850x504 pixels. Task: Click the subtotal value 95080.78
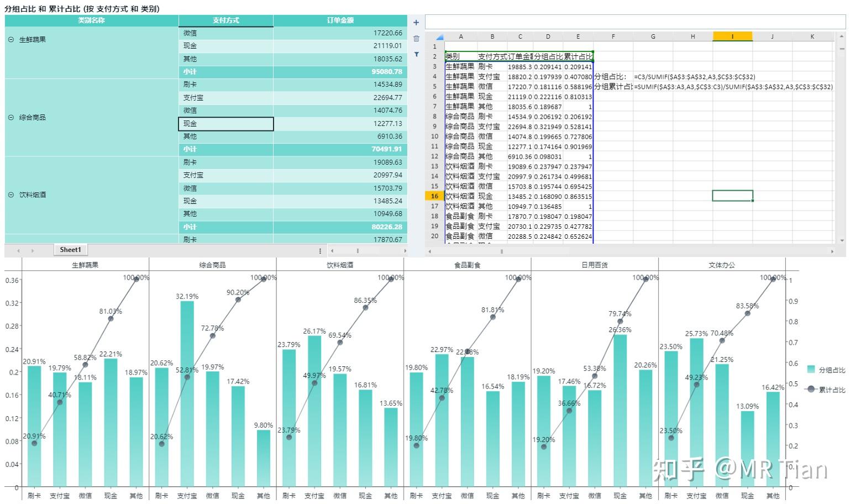pyautogui.click(x=387, y=72)
